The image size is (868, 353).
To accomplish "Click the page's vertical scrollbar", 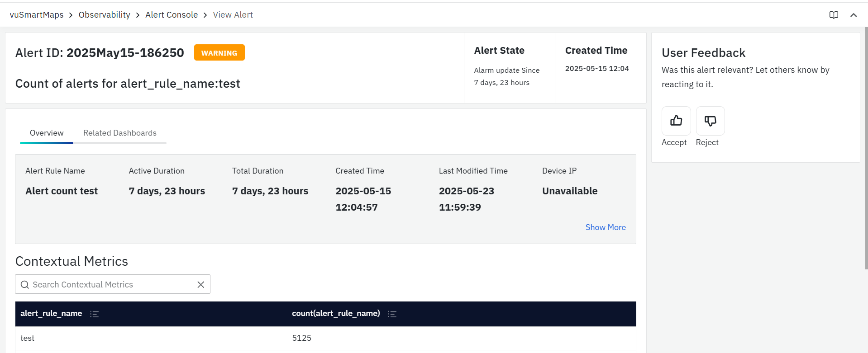I will [865, 149].
